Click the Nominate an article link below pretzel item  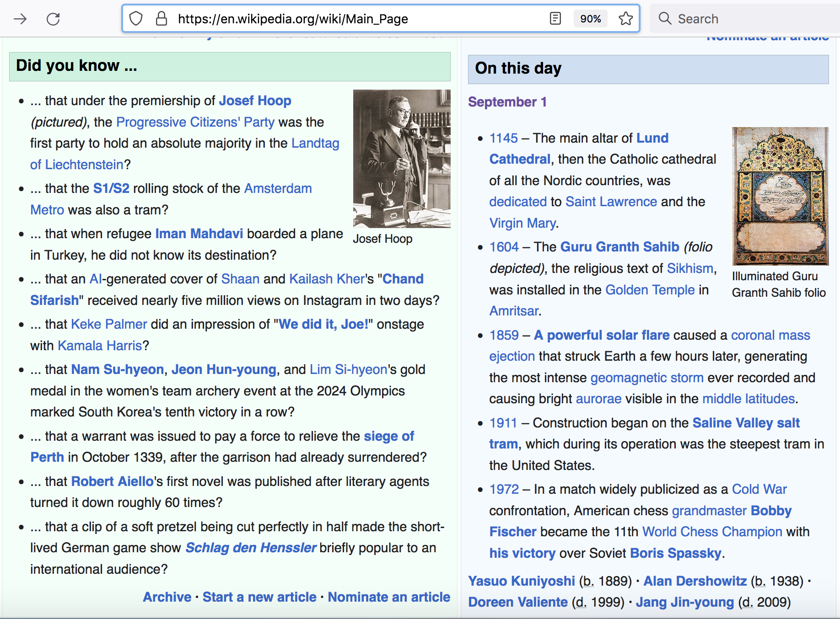point(389,597)
